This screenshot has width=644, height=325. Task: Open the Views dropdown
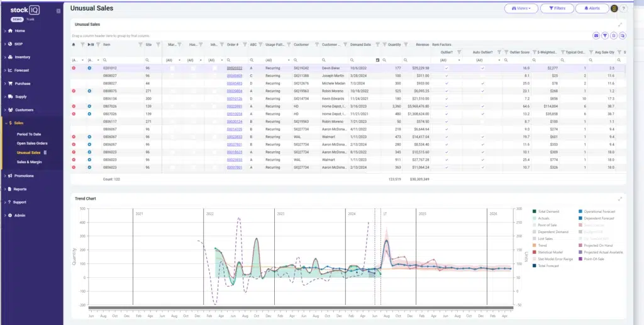[521, 8]
